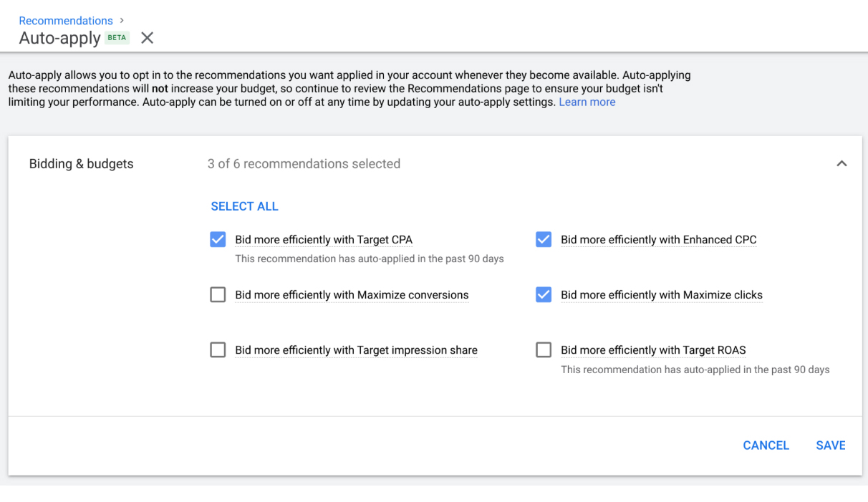Click SELECT ALL recommendations
The width and height of the screenshot is (868, 502).
[244, 206]
